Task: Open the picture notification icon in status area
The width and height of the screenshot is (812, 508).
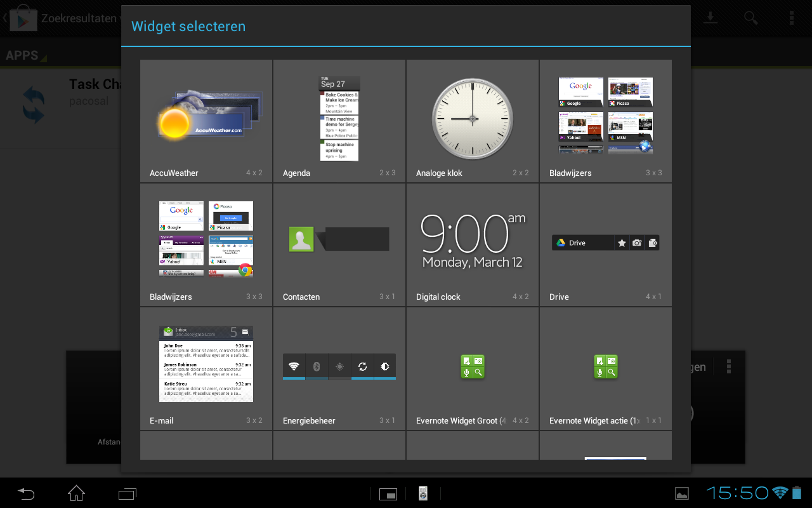Action: (682, 493)
